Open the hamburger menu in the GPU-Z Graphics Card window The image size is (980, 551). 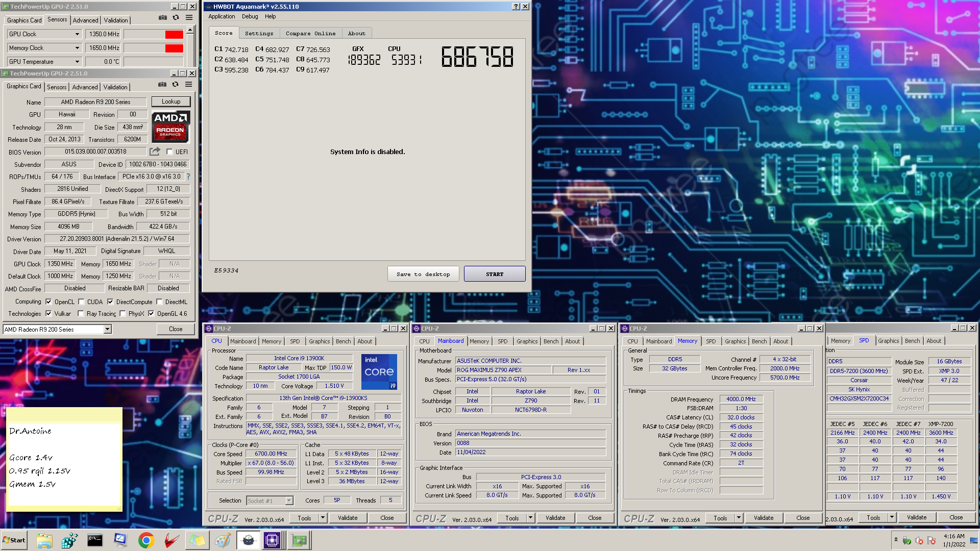188,85
